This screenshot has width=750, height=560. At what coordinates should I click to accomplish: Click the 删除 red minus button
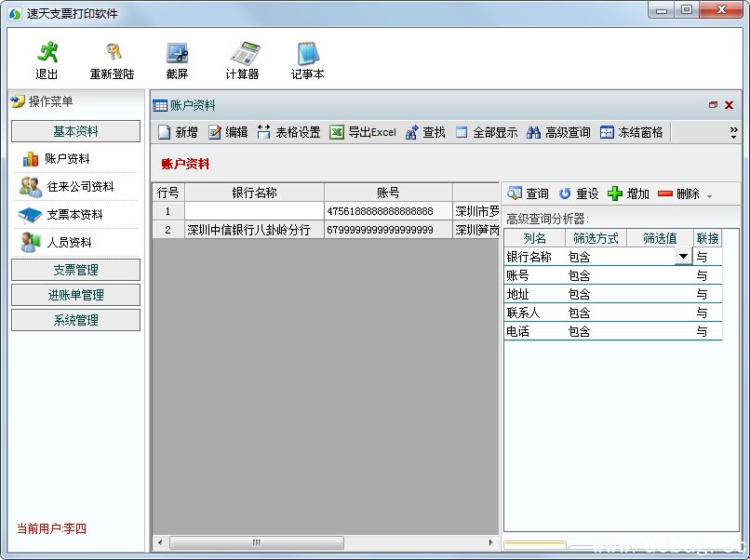(x=678, y=193)
